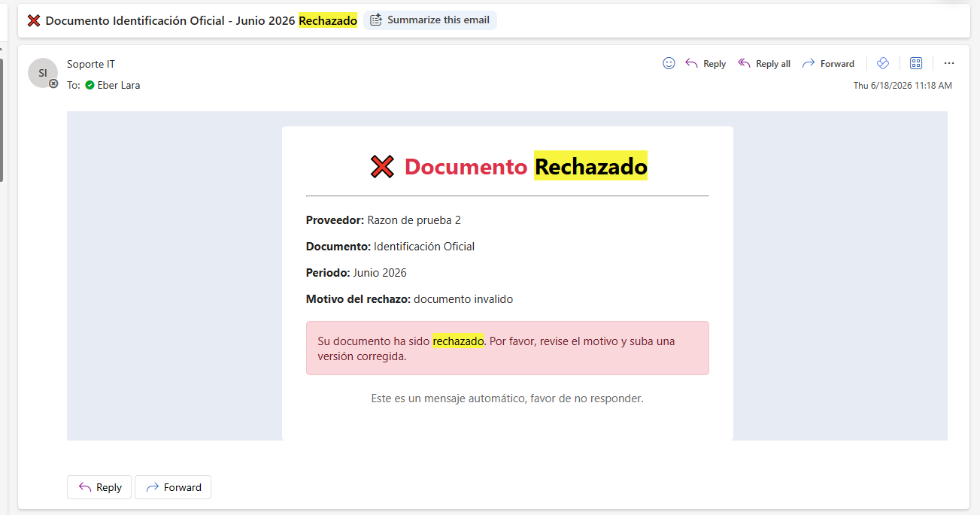Open the apps grid icon
This screenshot has height=515, width=980.
[x=916, y=63]
